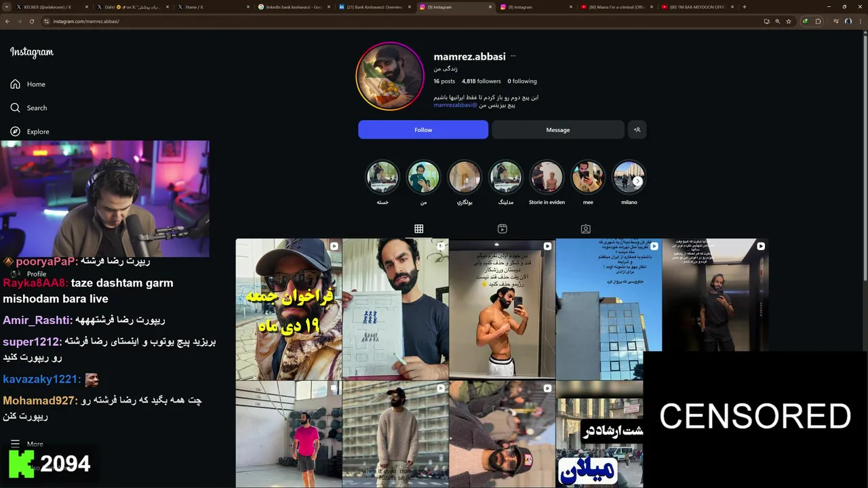Open the post with yellow text فراخوان جمعه
Image resolution: width=868 pixels, height=488 pixels.
coord(288,309)
